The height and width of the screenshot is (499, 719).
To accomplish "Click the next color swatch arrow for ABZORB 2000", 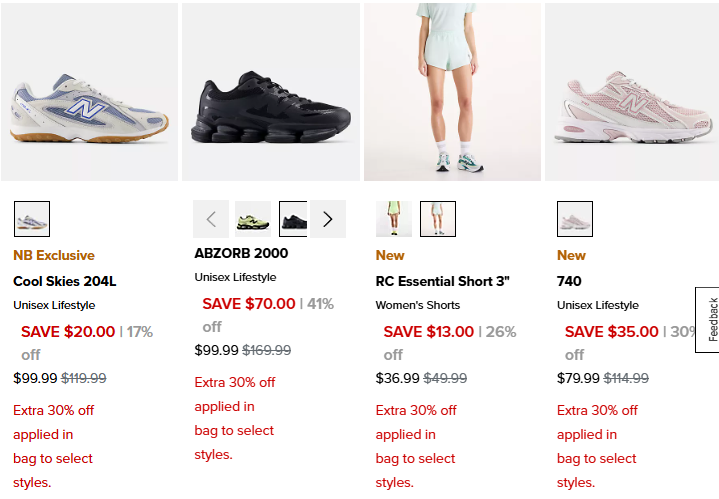I will 328,219.
